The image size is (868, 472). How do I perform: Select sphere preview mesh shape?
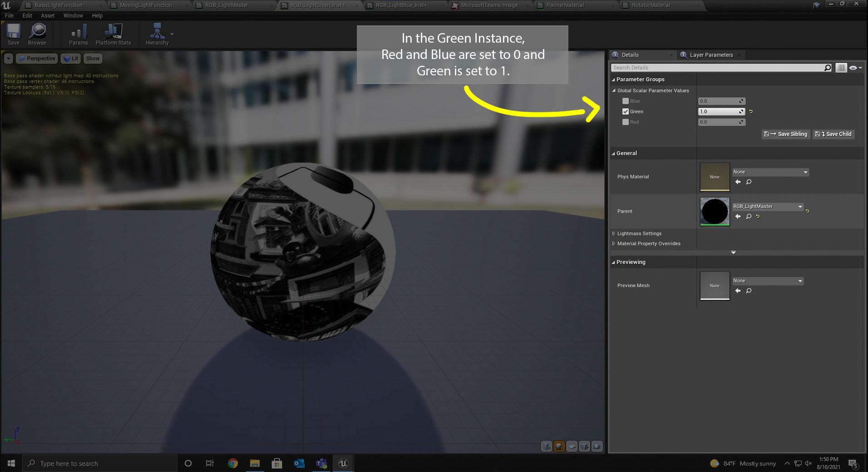click(x=559, y=447)
